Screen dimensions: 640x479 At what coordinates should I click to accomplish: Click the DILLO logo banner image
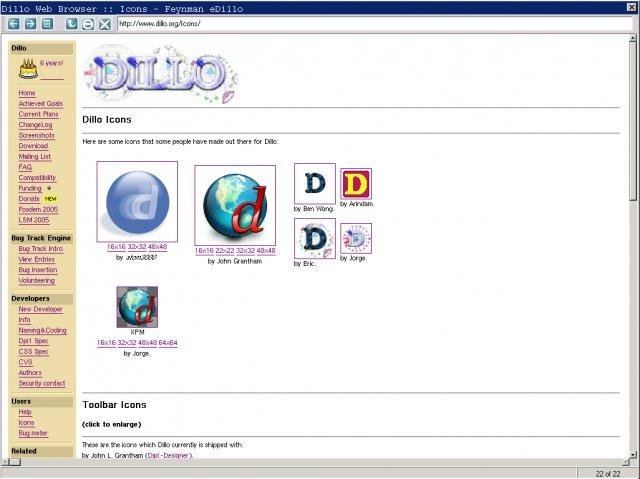[x=160, y=74]
